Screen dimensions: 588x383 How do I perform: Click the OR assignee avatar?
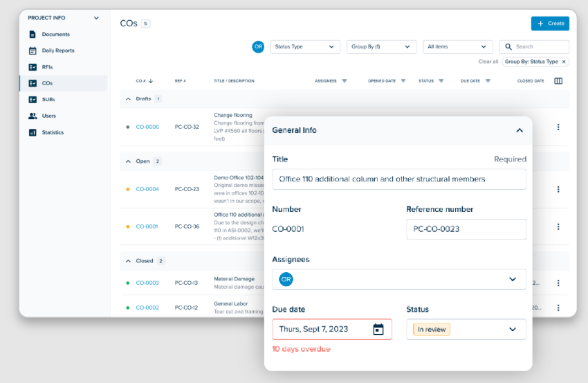coord(286,279)
